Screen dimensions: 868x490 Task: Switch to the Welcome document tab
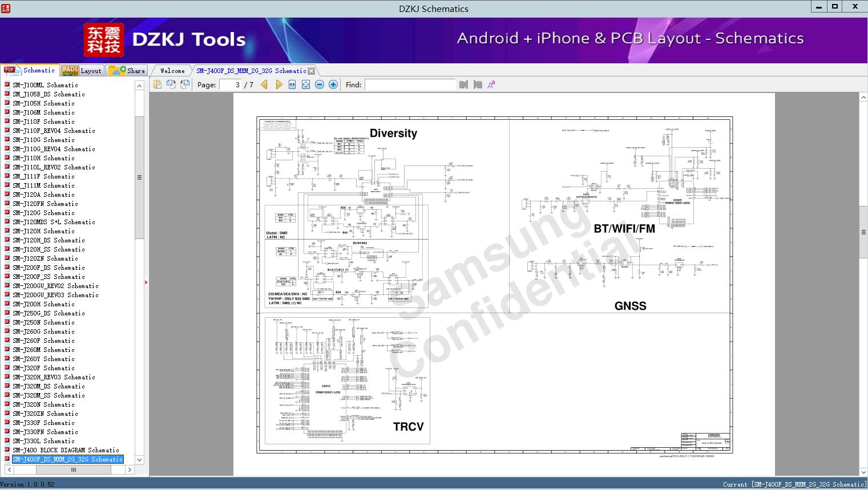172,71
